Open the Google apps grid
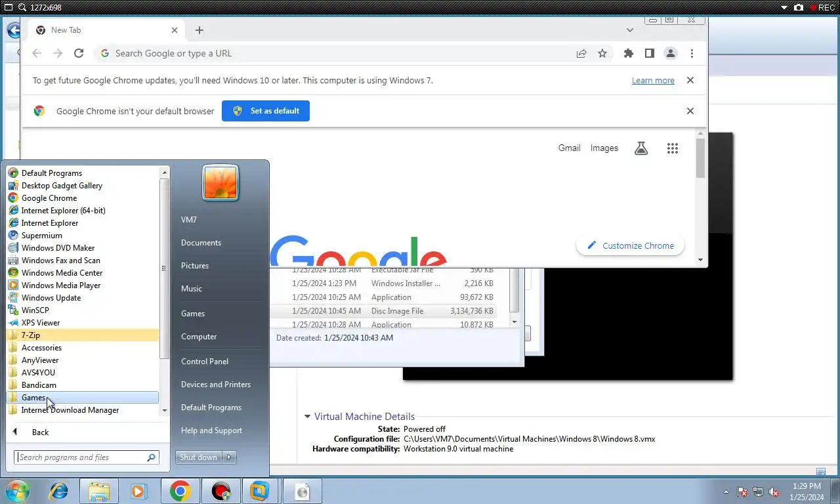Image resolution: width=840 pixels, height=504 pixels. click(x=673, y=148)
